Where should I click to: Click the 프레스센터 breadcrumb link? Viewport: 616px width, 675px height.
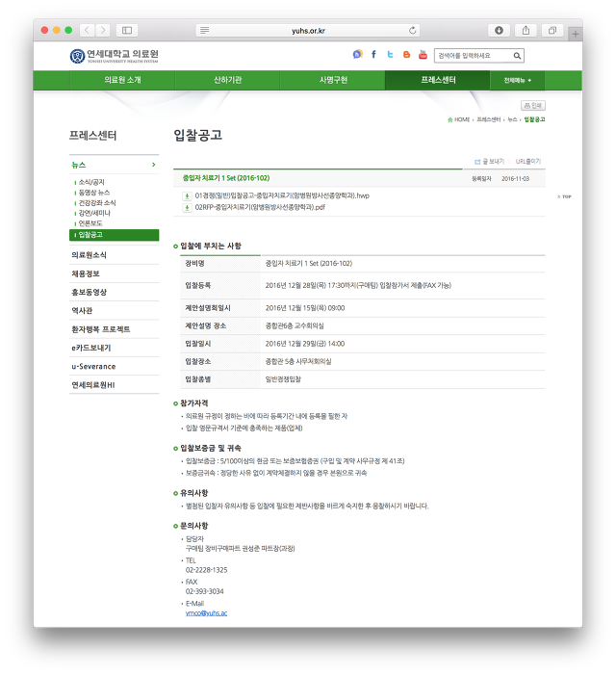pos(489,119)
